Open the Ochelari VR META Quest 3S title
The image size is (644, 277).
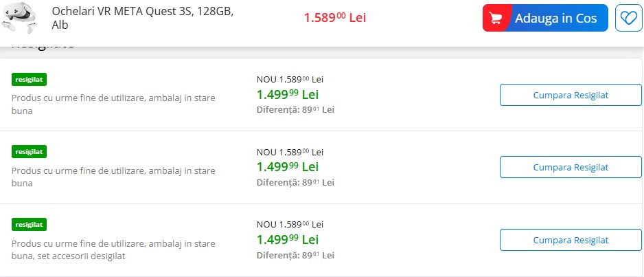[x=142, y=19]
